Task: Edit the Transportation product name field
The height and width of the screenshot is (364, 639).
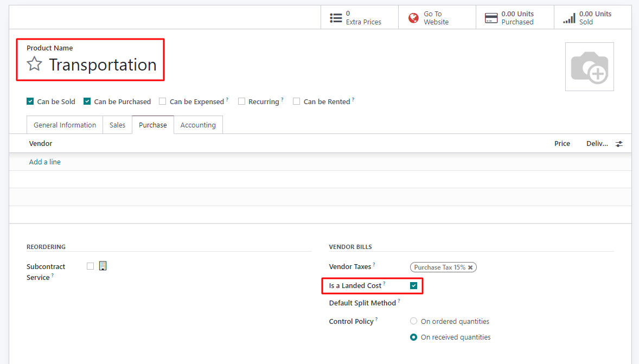Action: tap(103, 65)
